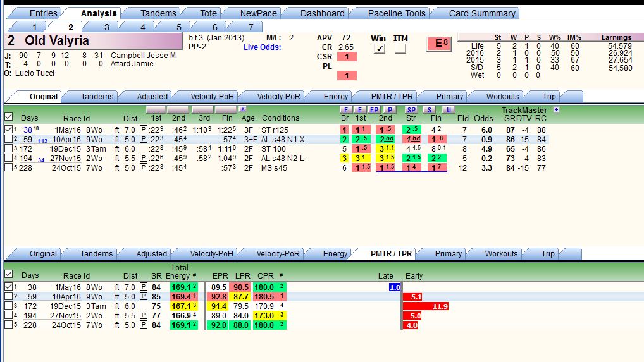Click the red E8 running style badge
Viewport: 644px width, 362px height.
click(439, 44)
